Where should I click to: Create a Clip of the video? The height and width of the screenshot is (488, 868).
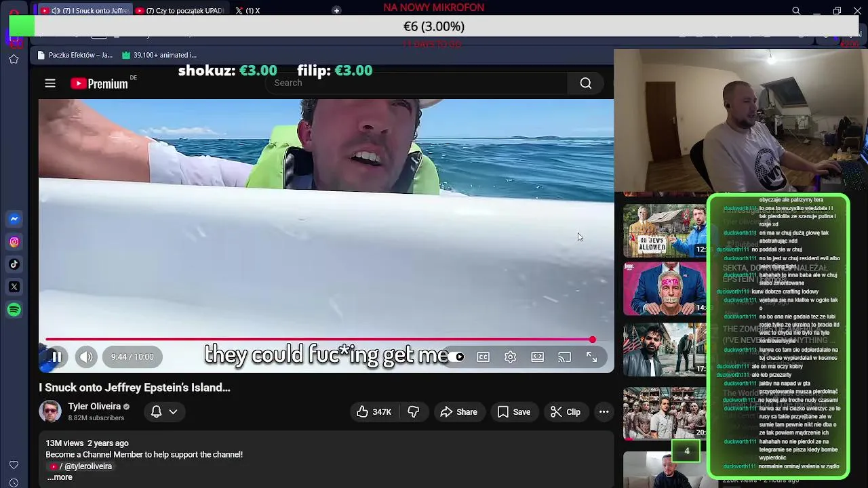point(565,411)
